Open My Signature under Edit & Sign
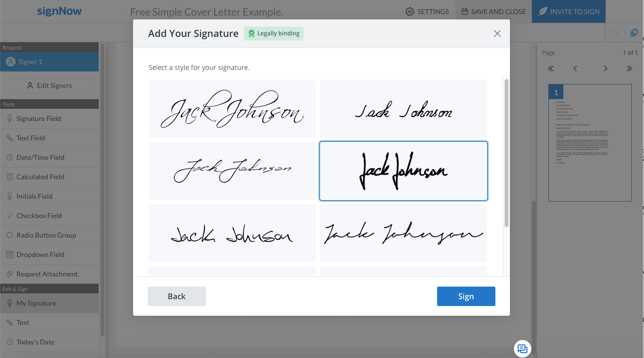 point(49,303)
